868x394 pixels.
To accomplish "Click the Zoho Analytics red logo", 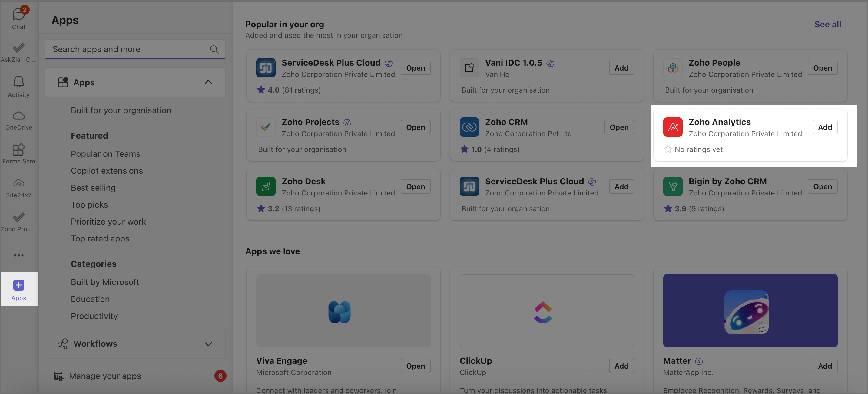I will 673,127.
